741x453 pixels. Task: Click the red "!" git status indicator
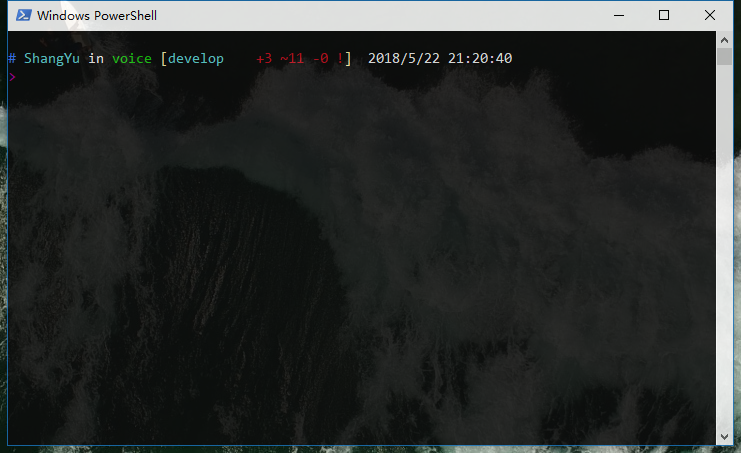coord(340,59)
